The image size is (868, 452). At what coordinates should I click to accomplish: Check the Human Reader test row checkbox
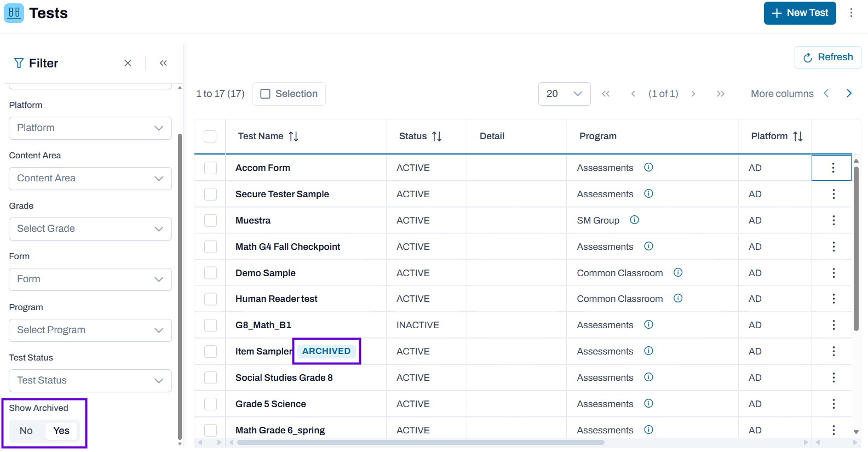210,299
